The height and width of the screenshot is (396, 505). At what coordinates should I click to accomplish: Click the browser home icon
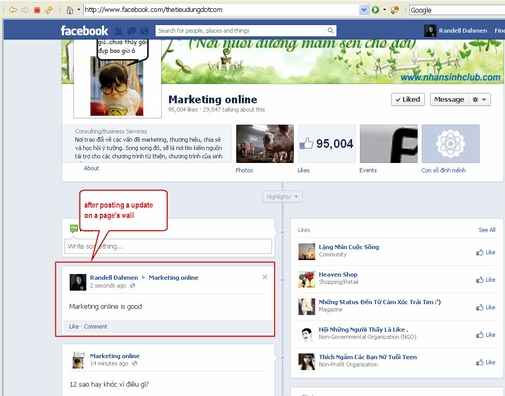click(x=70, y=10)
